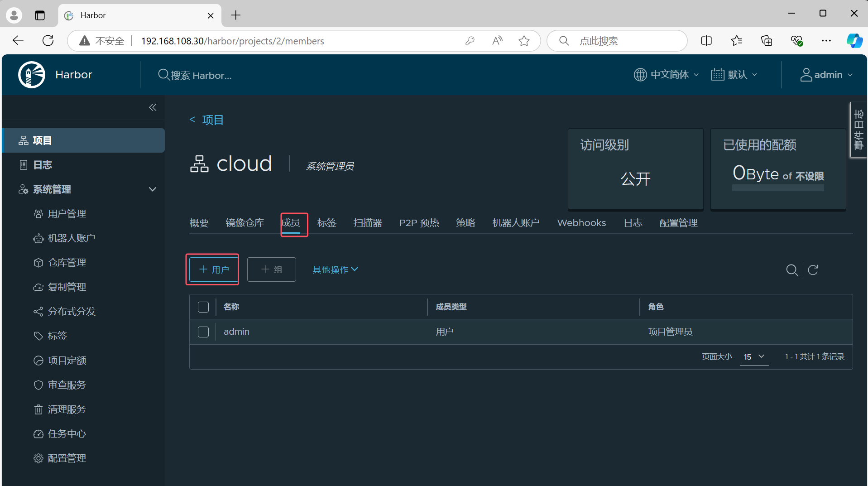
Task: Click the Harbor logo icon
Action: pos(32,75)
